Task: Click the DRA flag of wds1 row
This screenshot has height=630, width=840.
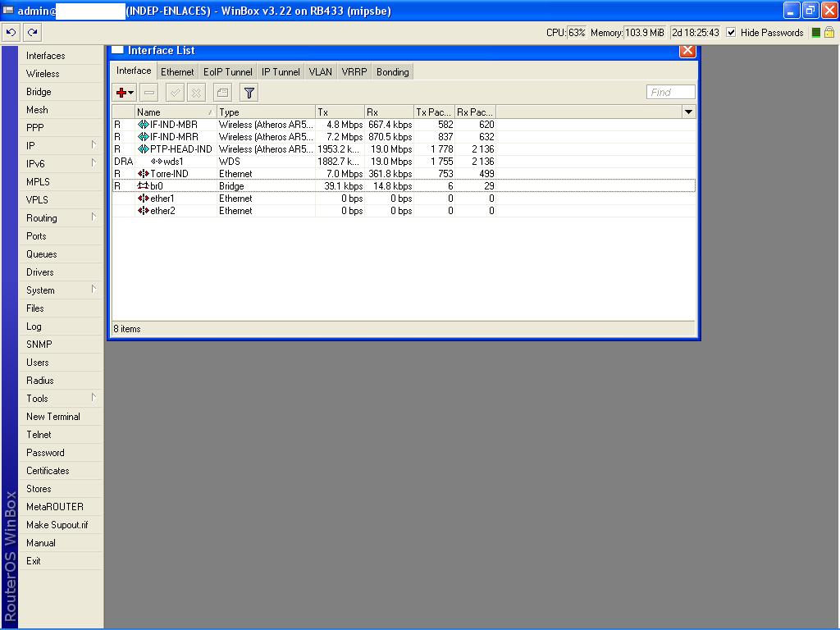Action: pos(123,162)
